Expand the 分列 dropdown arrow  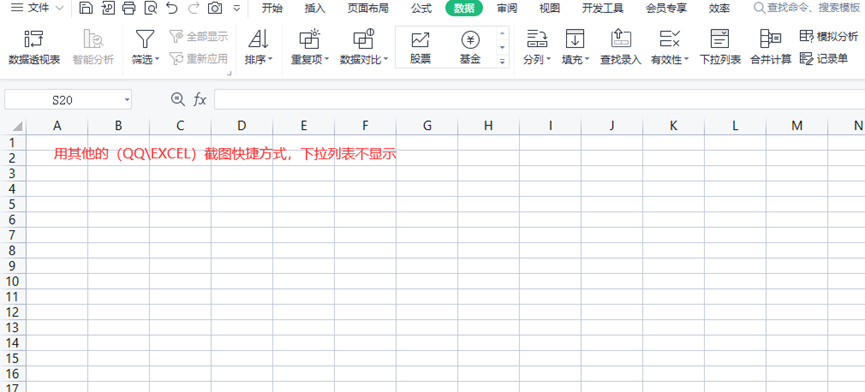coord(548,59)
